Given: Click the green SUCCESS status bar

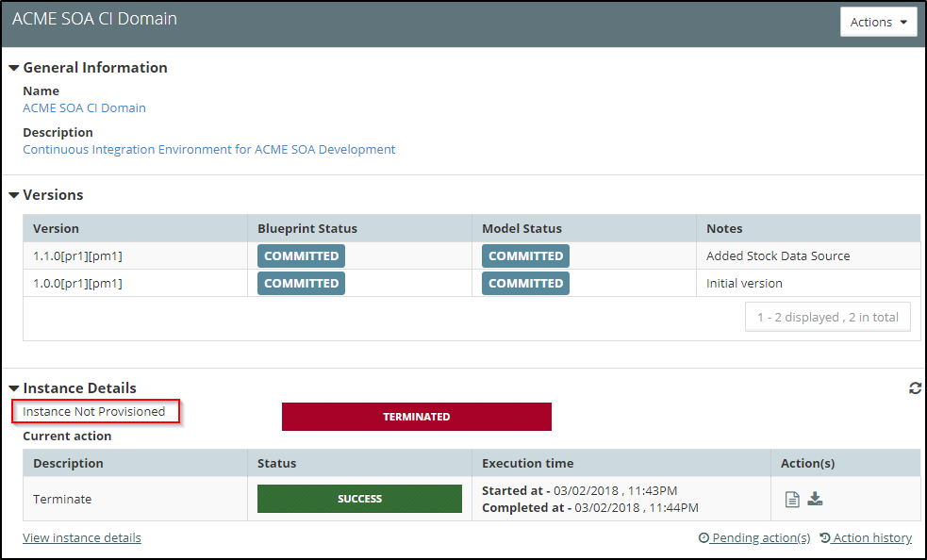Looking at the screenshot, I should [359, 499].
